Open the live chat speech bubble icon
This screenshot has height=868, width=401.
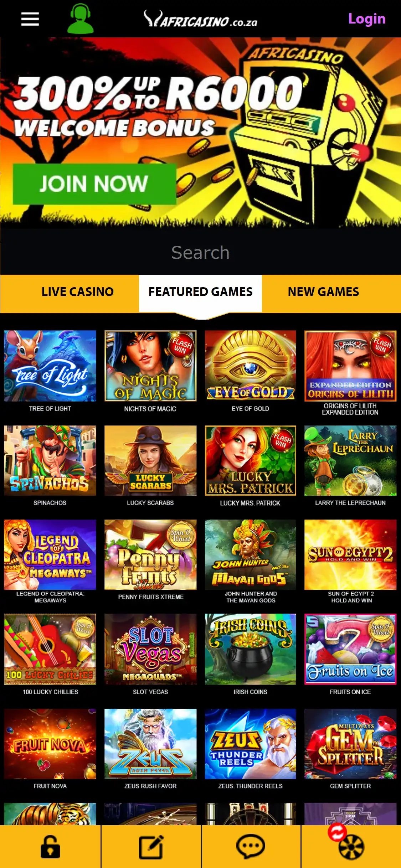[x=251, y=846]
